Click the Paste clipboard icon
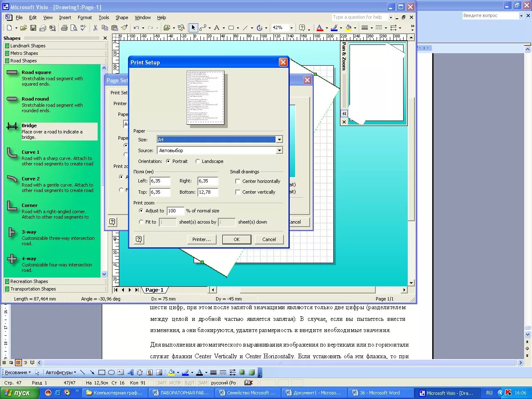 114,28
